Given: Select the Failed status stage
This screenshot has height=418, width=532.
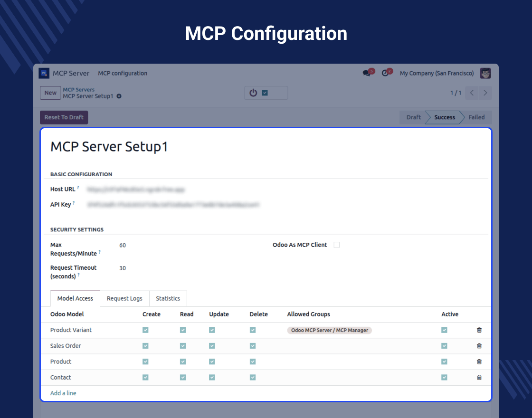Looking at the screenshot, I should [x=476, y=117].
